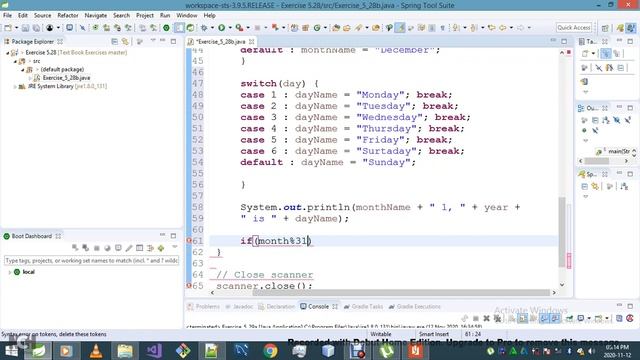The image size is (640, 360).
Task: Click the Save All toolbar icon
Action: tap(36, 28)
